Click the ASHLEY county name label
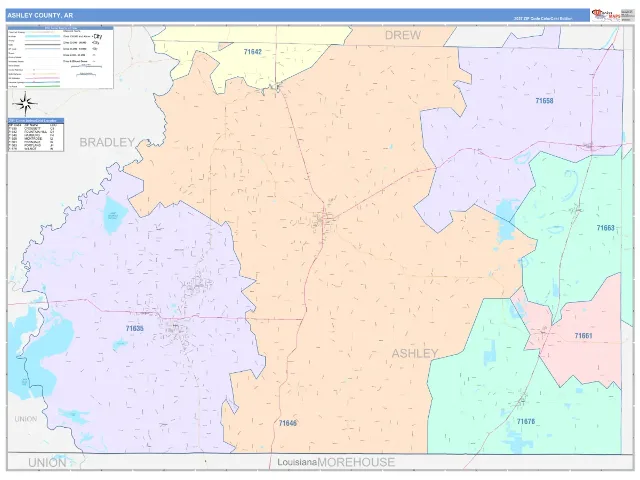The height and width of the screenshot is (480, 640). pos(415,353)
